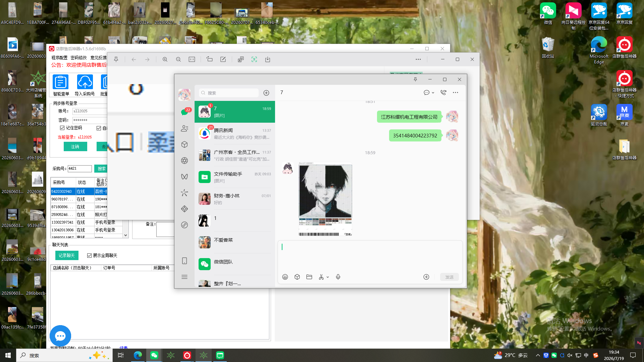Click the Edge icon in the taskbar
The height and width of the screenshot is (362, 644).
click(138, 355)
